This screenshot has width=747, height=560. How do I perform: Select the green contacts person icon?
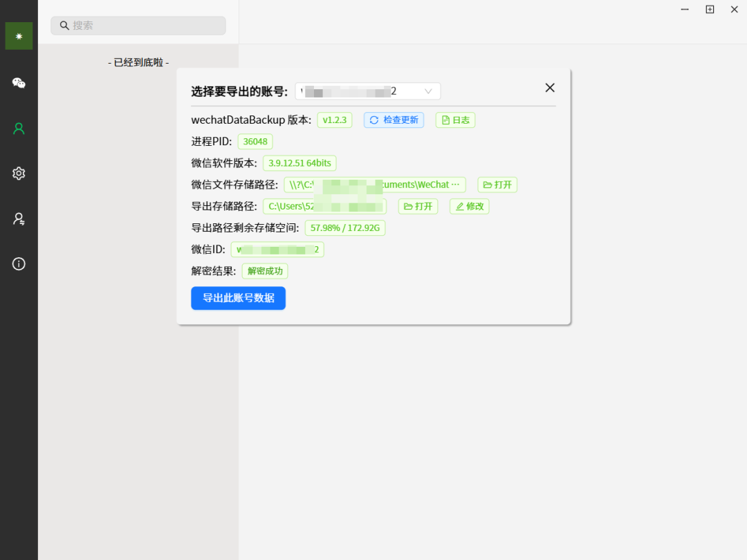pos(19,129)
